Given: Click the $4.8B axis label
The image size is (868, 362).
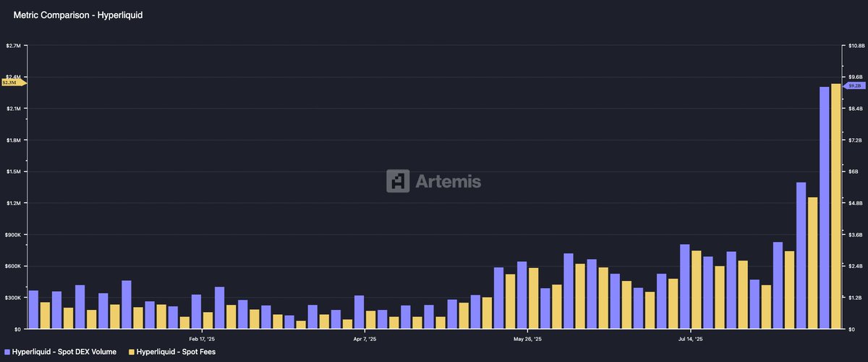Looking at the screenshot, I should (855, 203).
